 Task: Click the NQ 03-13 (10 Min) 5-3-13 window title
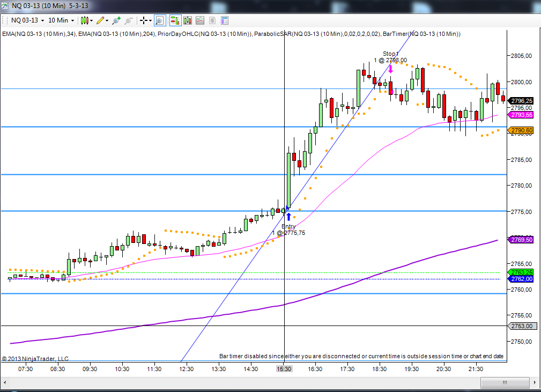tap(50, 6)
